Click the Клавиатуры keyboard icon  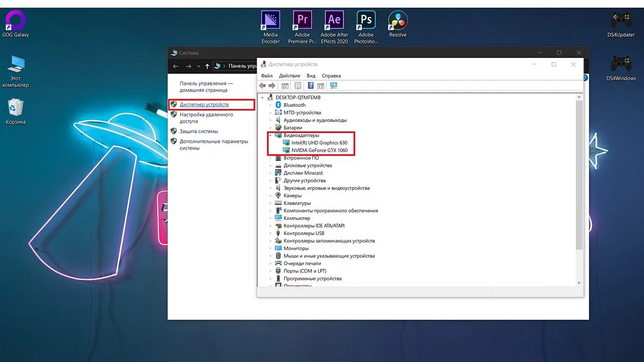pos(278,203)
